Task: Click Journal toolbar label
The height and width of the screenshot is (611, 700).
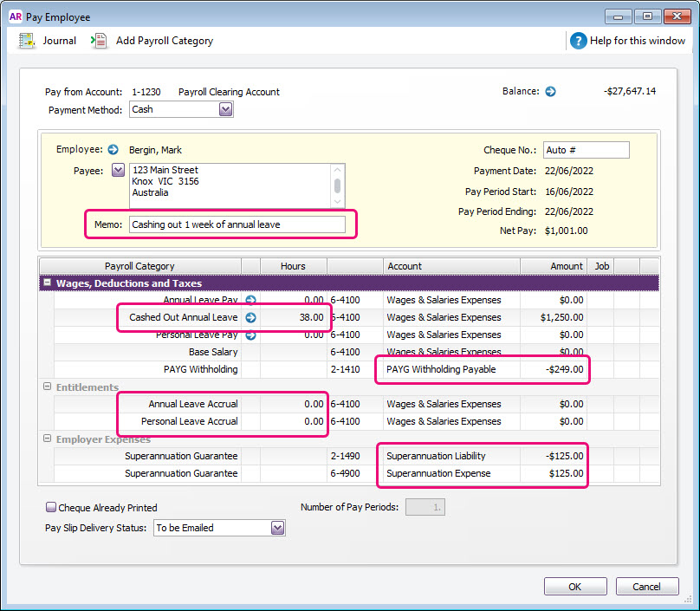Action: point(60,41)
